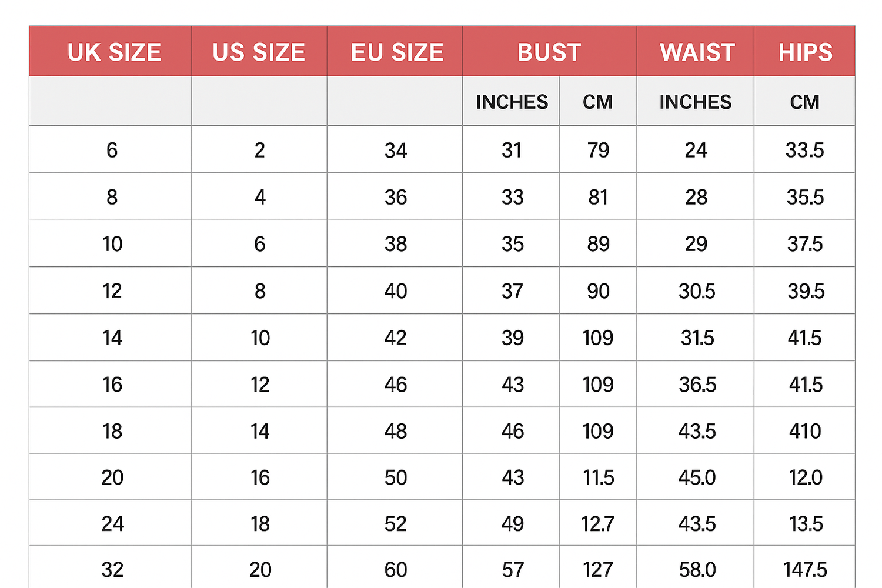The height and width of the screenshot is (588, 882).
Task: Click the CM subheader under HIPS
Action: [x=804, y=102]
